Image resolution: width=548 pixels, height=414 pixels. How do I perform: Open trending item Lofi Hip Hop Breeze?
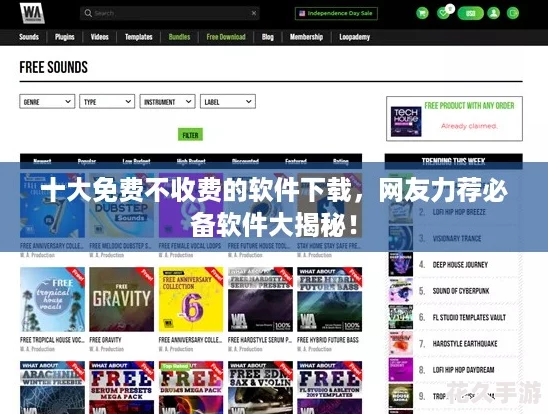[459, 212]
